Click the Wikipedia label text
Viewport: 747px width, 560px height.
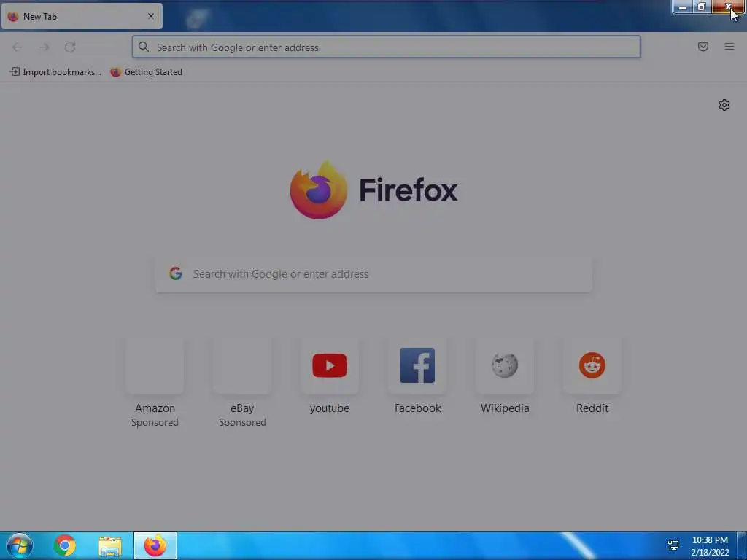[505, 408]
